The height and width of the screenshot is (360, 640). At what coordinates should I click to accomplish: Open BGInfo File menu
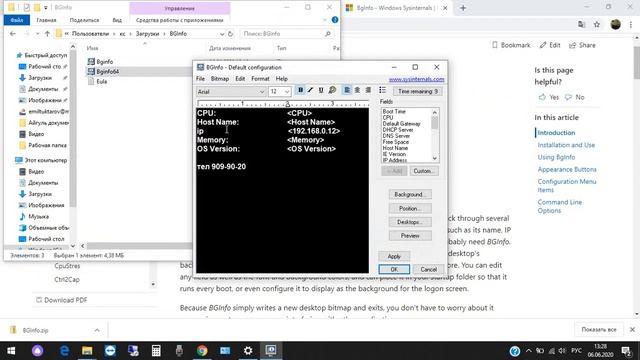click(200, 79)
